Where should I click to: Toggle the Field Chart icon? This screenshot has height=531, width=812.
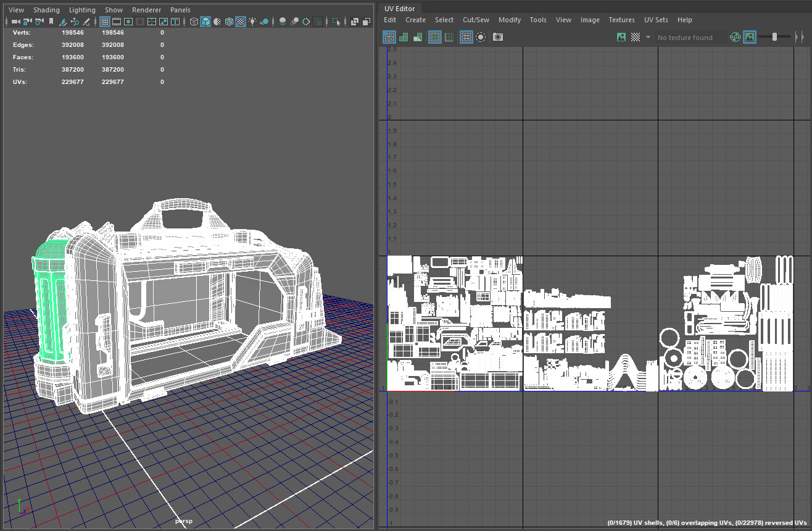(x=152, y=22)
